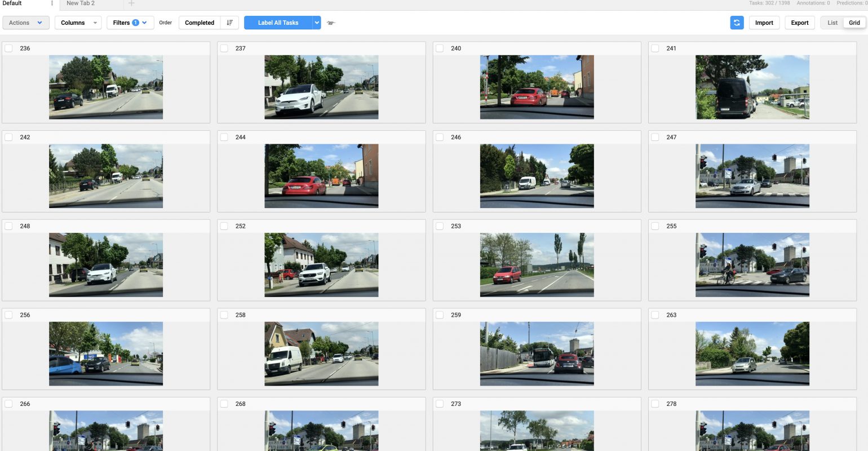868x451 pixels.
Task: Switch to List view
Action: 832,23
